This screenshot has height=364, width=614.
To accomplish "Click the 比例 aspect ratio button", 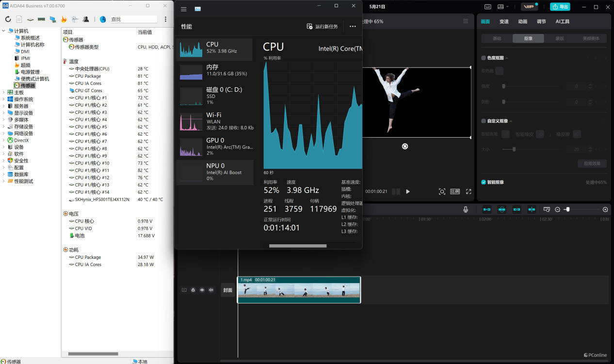I will point(455,191).
